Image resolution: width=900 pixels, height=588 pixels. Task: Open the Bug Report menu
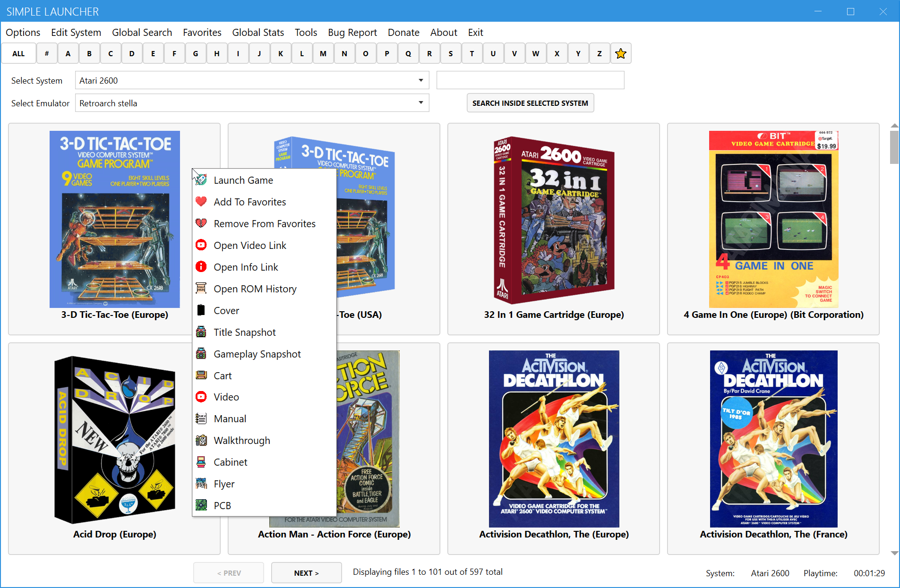(352, 33)
